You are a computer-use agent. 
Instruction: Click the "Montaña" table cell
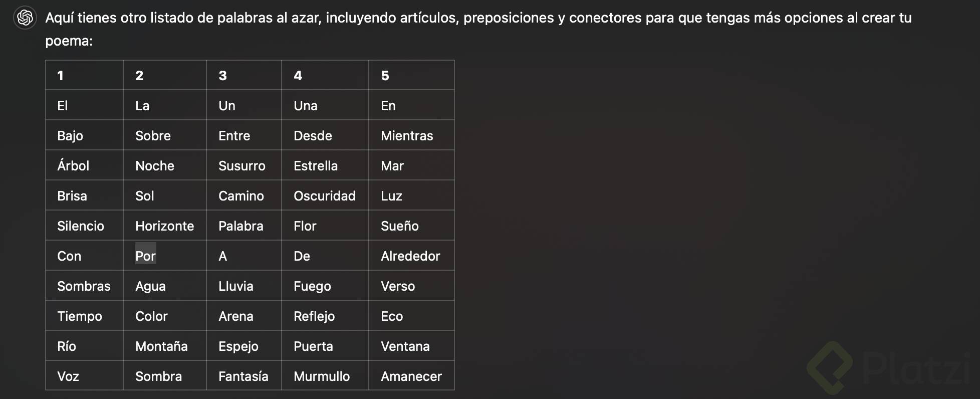[x=161, y=346]
